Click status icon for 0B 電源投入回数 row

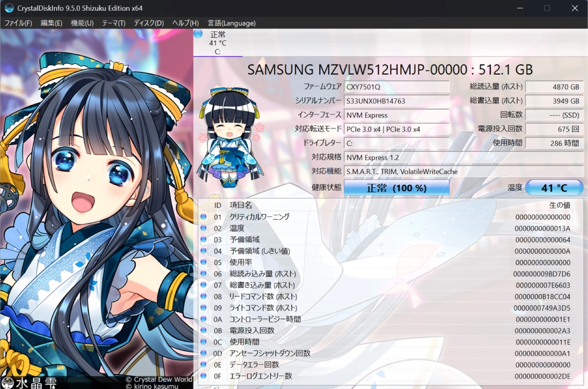[203, 330]
